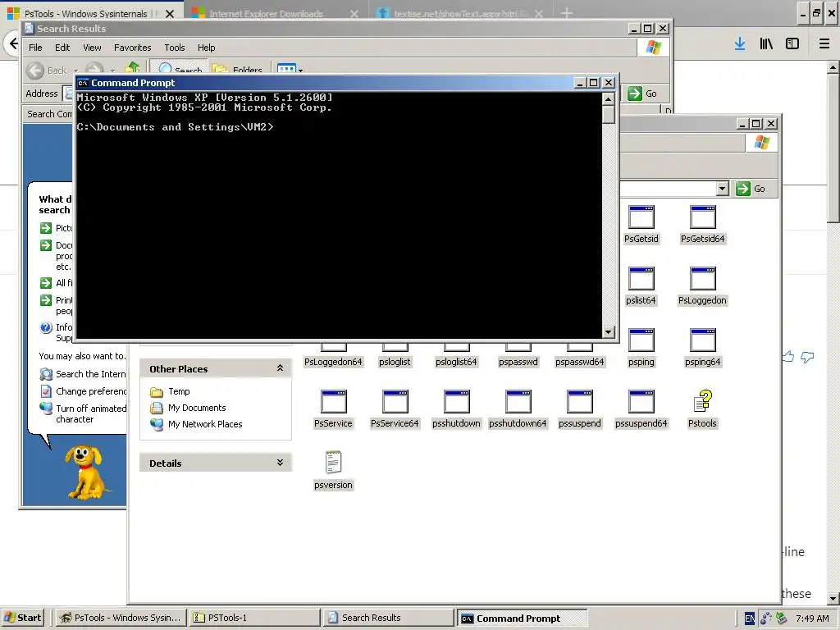Switch to Search Results taskbar button
The image size is (840, 630).
click(x=388, y=618)
